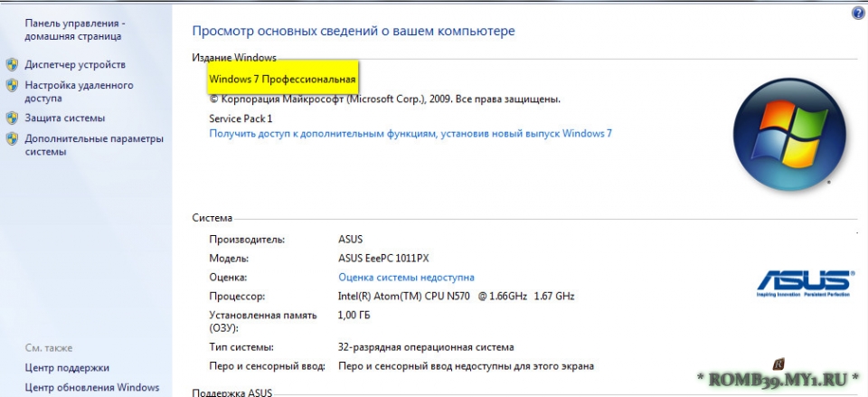Click the Просмотр основных сведений page heading
Viewport: 868px width, 397px height.
354,31
